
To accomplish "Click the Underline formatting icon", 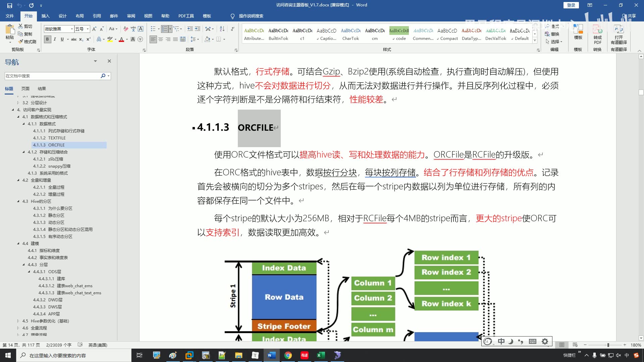I will tap(62, 39).
